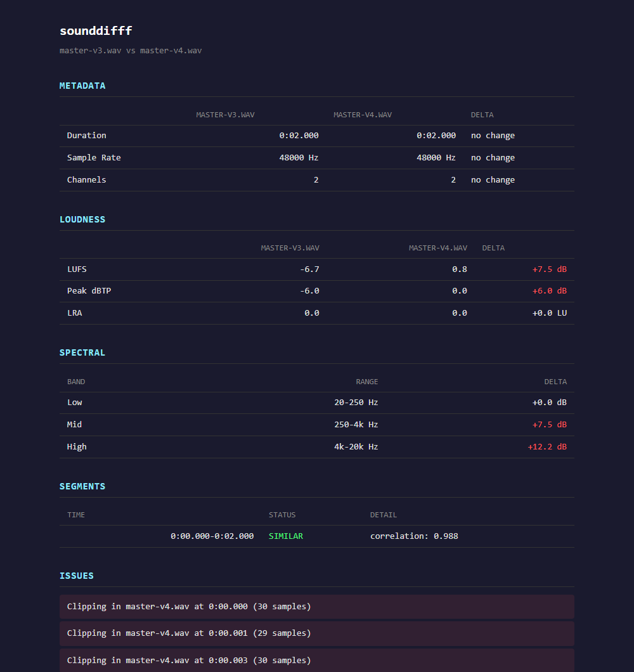Image resolution: width=634 pixels, height=672 pixels.
Task: Select the Channels row label
Action: (x=87, y=180)
